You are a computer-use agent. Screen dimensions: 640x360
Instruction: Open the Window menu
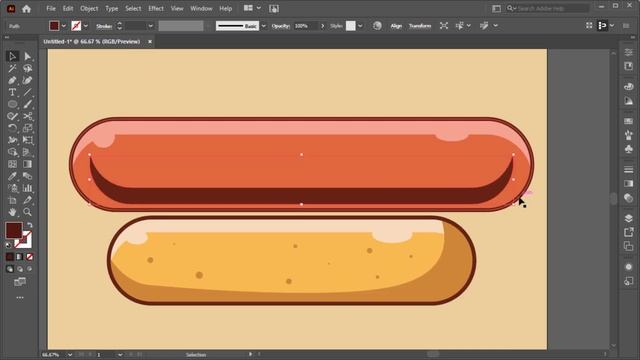coord(201,9)
